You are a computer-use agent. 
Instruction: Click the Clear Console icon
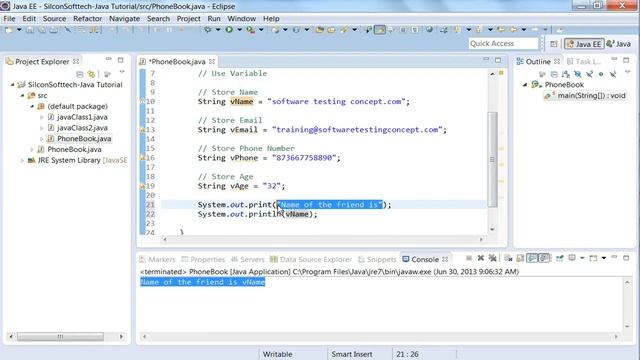click(508, 258)
